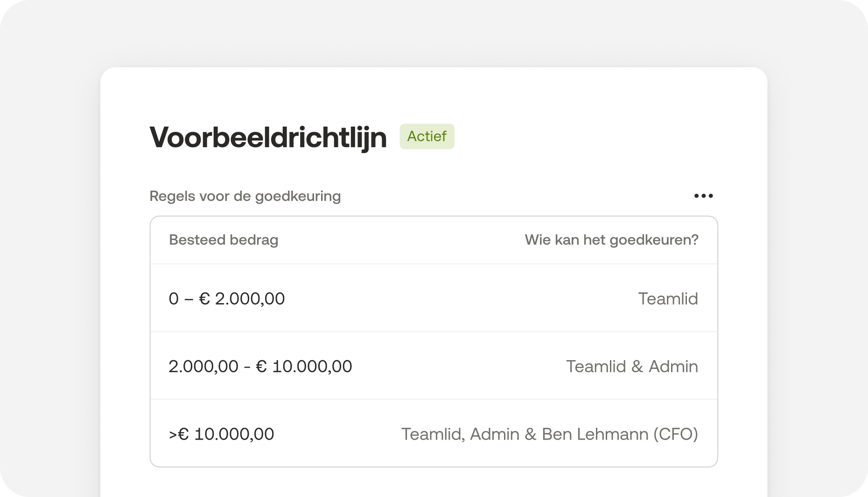The width and height of the screenshot is (868, 497).
Task: Click Teamlid approver in the first row
Action: coord(668,298)
